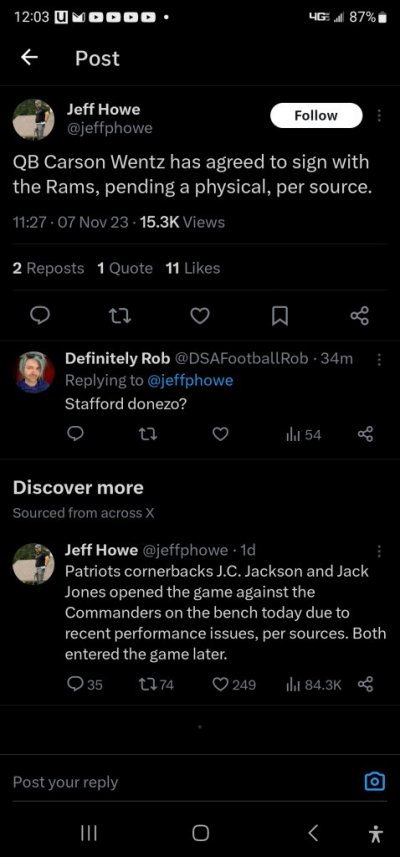The height and width of the screenshot is (857, 400).
Task: Open more options on the Patriots cornerbacks post
Action: point(380,551)
